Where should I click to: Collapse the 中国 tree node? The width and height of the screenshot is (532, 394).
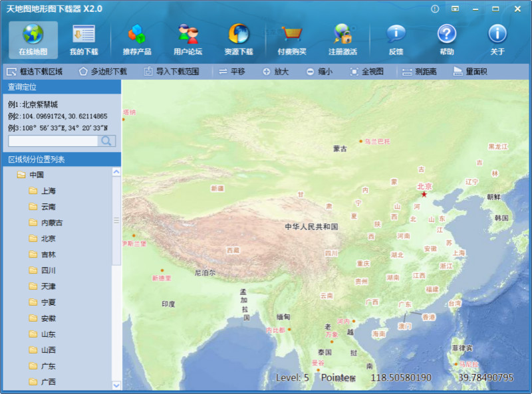coord(21,175)
